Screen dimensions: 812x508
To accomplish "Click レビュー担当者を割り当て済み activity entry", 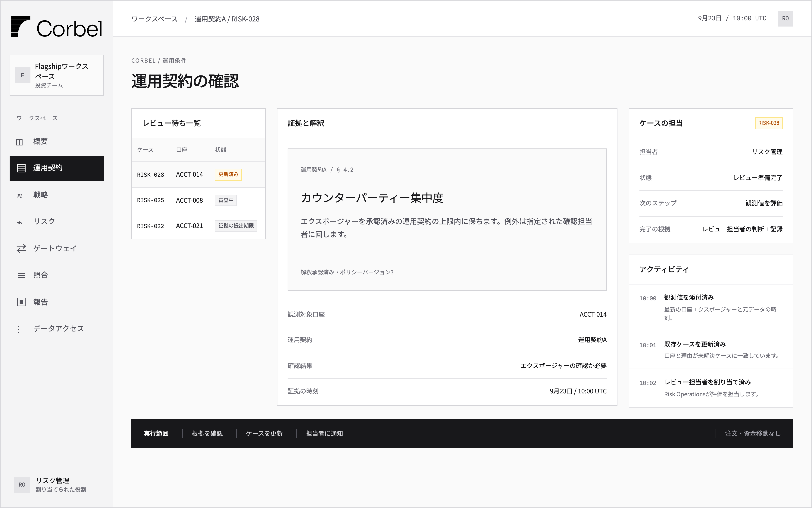I will tap(711, 388).
